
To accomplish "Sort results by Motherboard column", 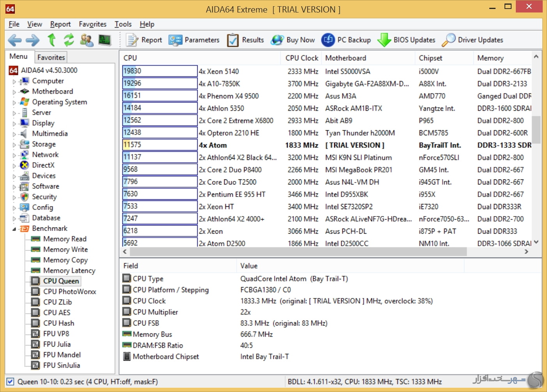I will (x=368, y=58).
